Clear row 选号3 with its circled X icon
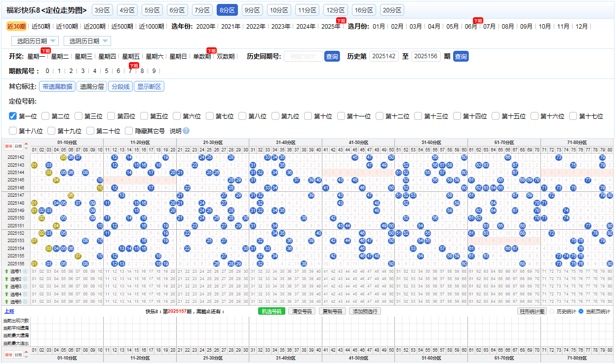This screenshot has width=616, height=364. click(25, 287)
